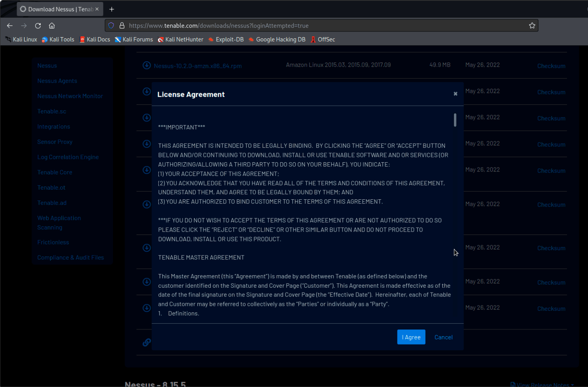Click Nessus-10.2.0-amzn.x86_64.rpm download link

tap(197, 66)
